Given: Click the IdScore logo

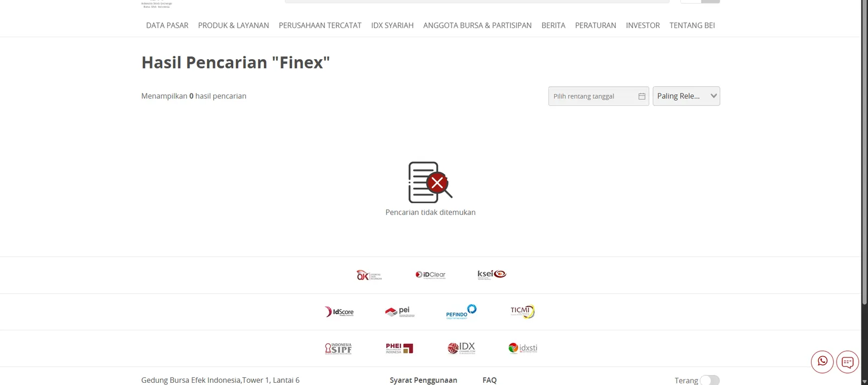Looking at the screenshot, I should pyautogui.click(x=339, y=312).
